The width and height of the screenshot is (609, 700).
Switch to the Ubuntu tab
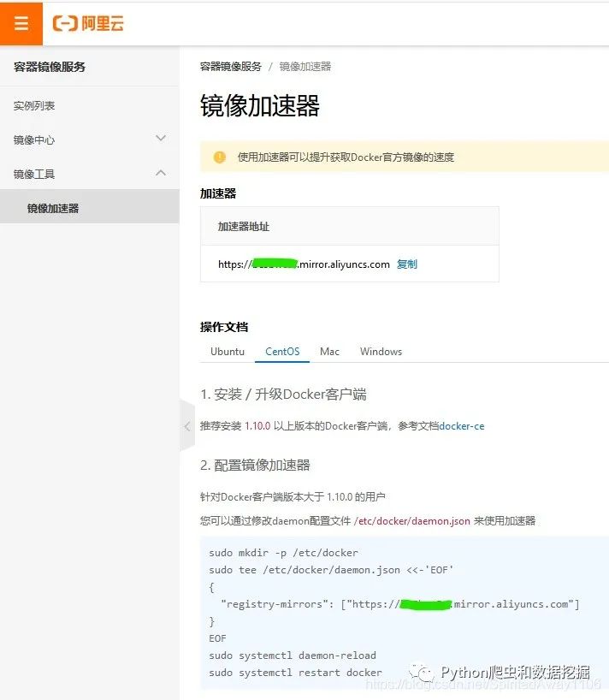[228, 352]
